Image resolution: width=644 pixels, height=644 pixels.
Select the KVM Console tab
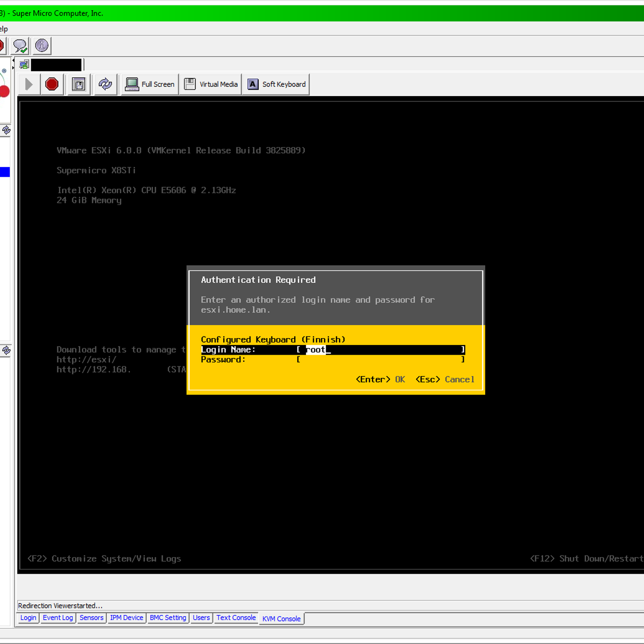tap(281, 619)
